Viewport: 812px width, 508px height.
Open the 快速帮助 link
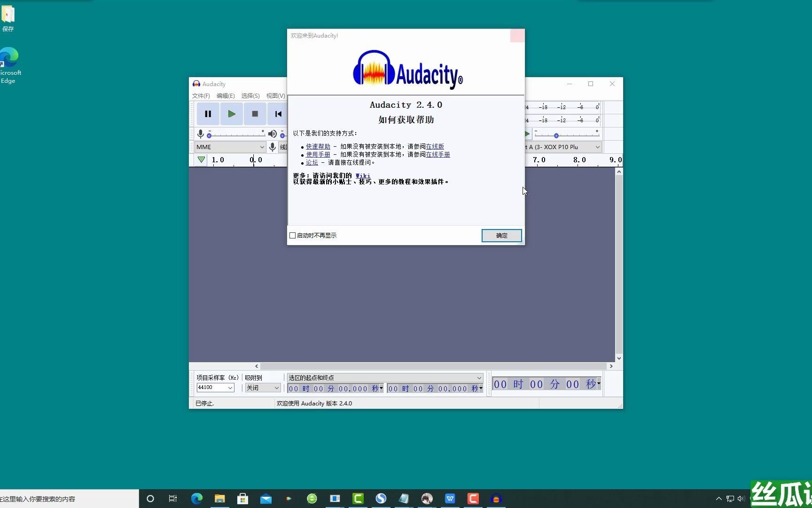coord(318,146)
